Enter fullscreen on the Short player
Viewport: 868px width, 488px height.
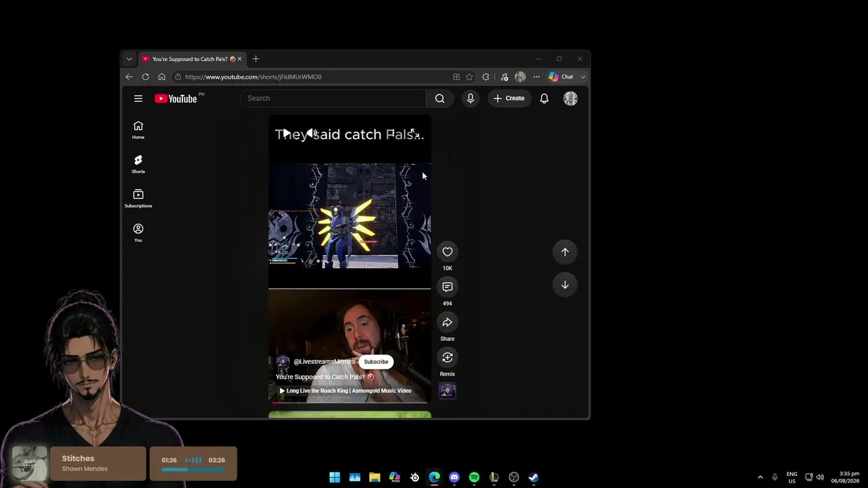pos(414,133)
